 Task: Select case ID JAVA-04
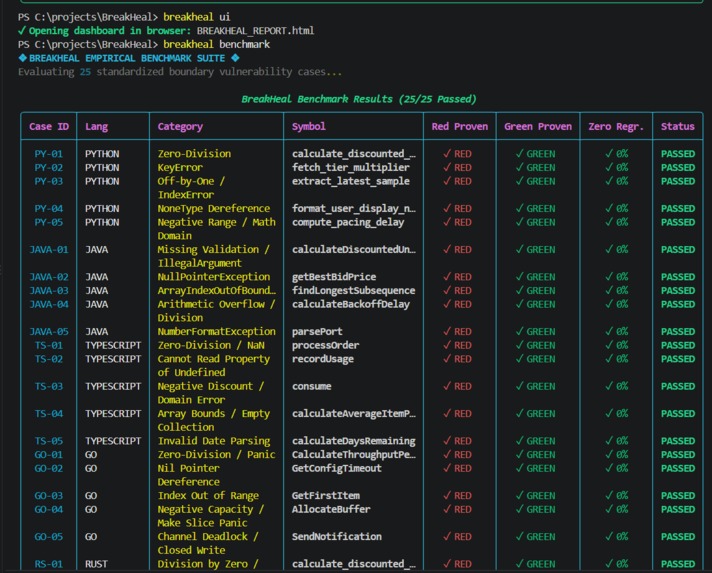(x=49, y=304)
